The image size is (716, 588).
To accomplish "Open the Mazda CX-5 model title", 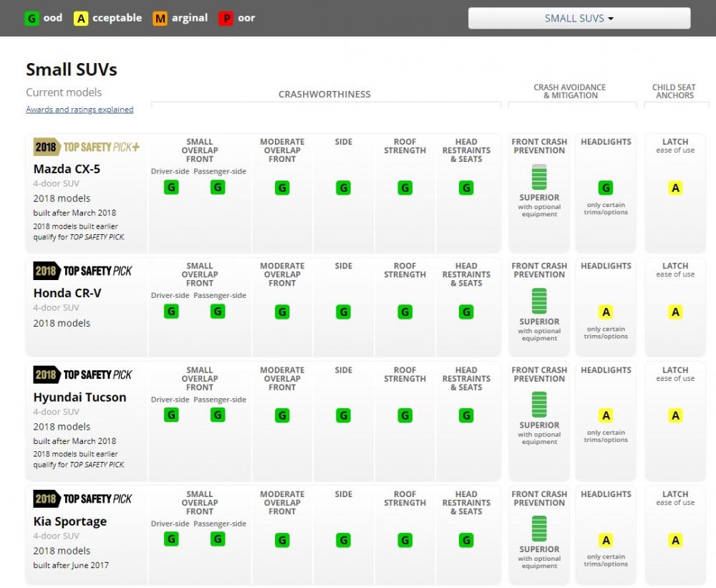I will pos(67,170).
